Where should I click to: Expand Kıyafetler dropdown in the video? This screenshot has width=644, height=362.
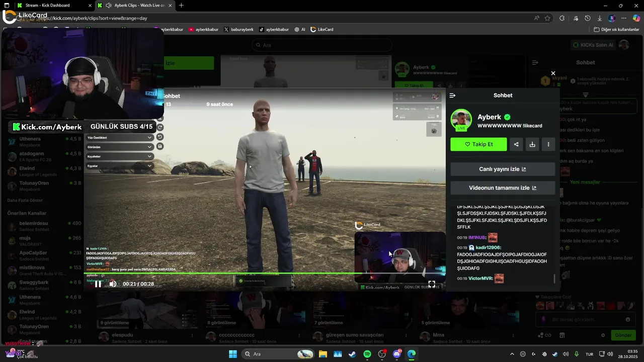click(x=120, y=156)
